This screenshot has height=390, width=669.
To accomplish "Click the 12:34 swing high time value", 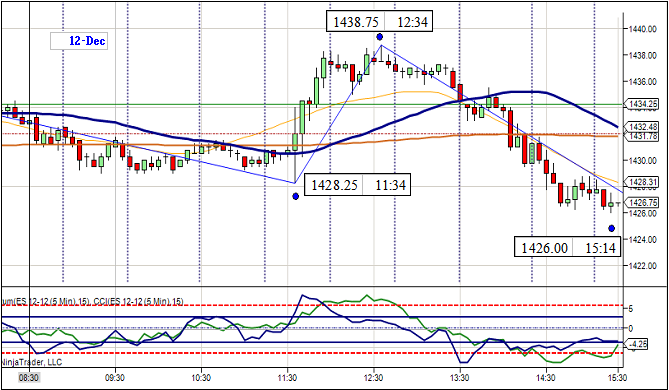I will click(x=412, y=22).
